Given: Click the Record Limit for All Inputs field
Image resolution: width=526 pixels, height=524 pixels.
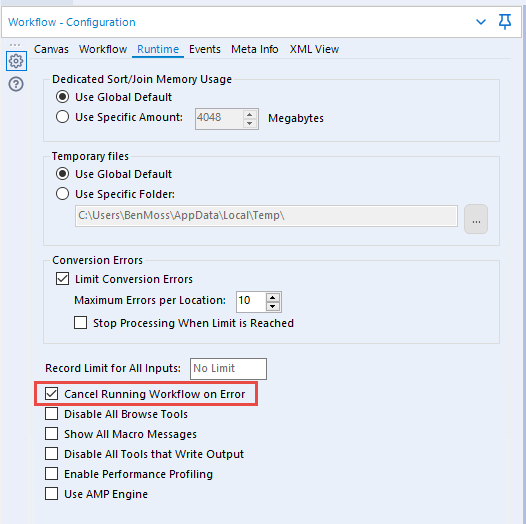Looking at the screenshot, I should pyautogui.click(x=228, y=368).
